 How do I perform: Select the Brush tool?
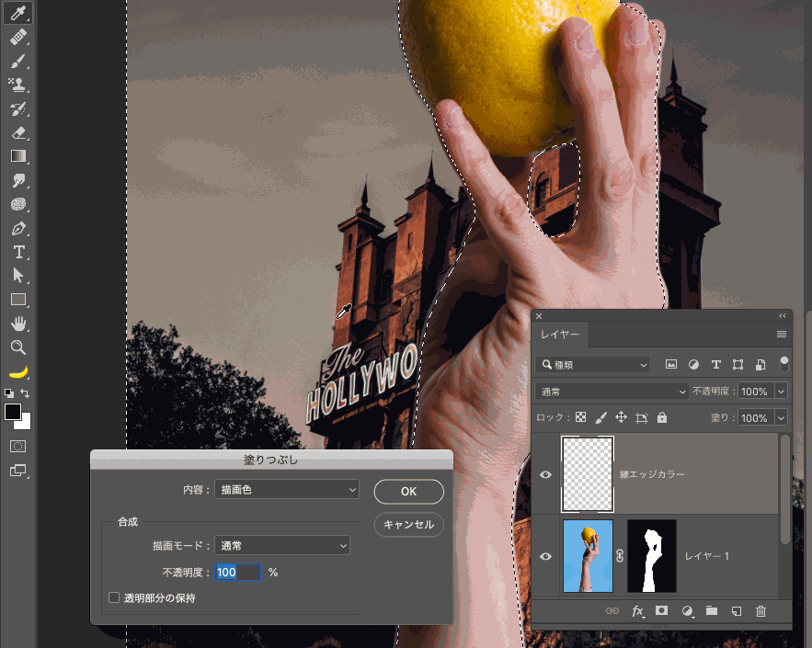[x=17, y=62]
